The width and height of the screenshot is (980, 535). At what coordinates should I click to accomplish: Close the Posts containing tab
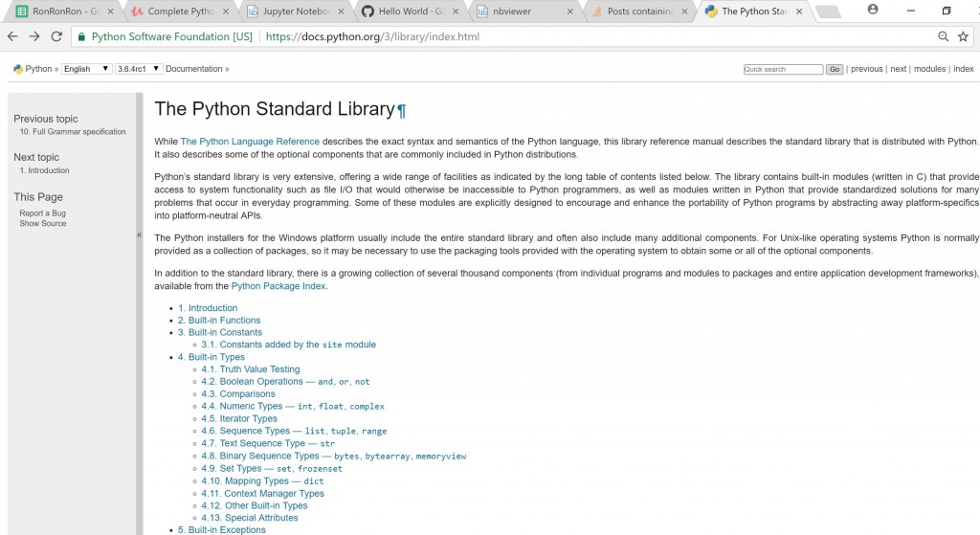(684, 11)
